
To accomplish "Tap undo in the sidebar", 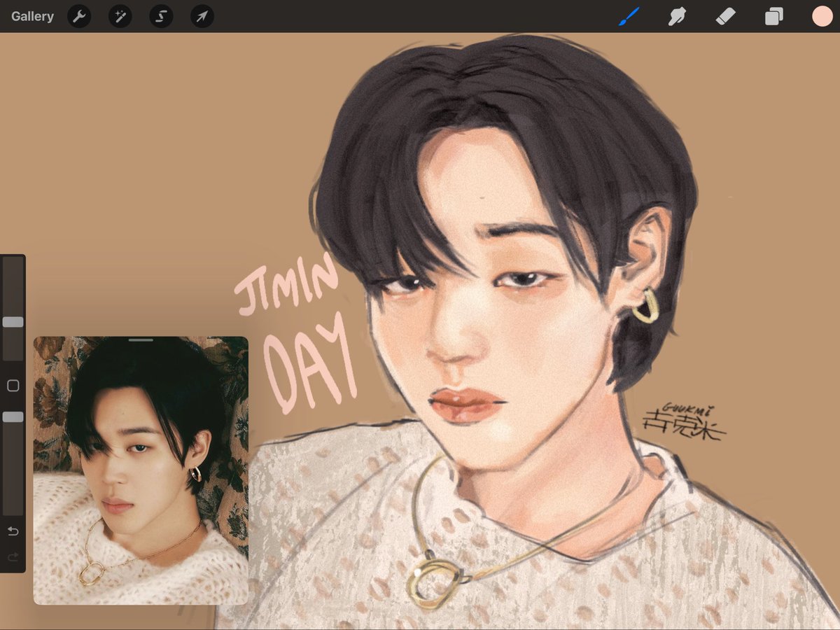I will 13,531.
